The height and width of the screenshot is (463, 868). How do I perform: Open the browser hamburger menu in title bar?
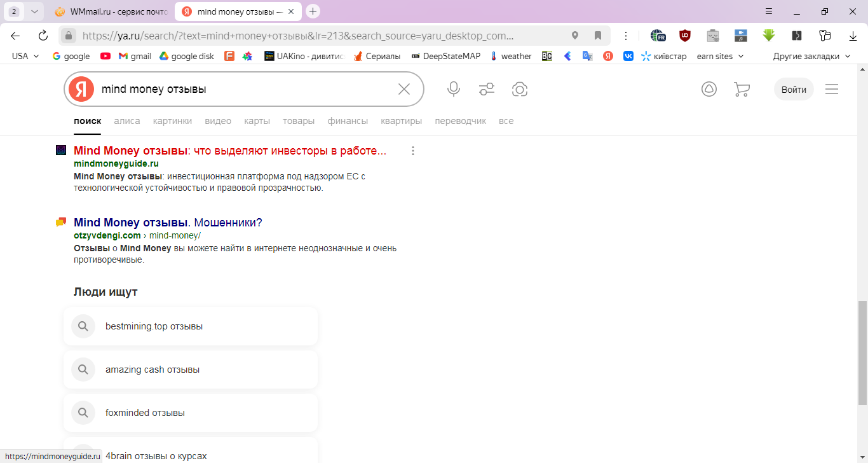point(769,11)
